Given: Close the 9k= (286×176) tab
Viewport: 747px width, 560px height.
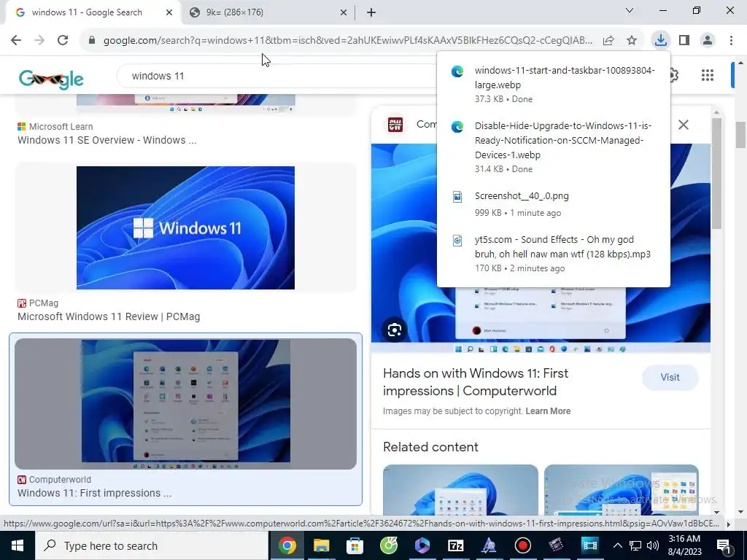Looking at the screenshot, I should pyautogui.click(x=344, y=13).
